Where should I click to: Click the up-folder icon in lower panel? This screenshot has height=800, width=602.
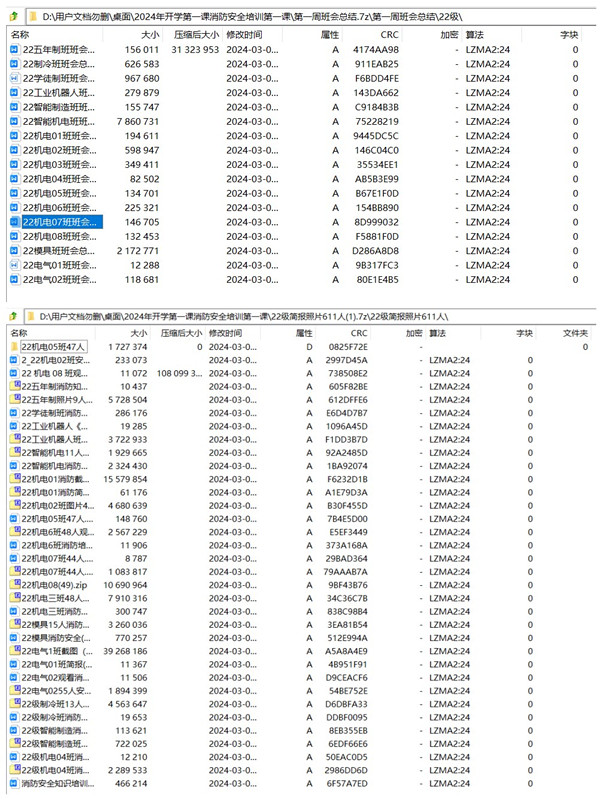(14, 315)
